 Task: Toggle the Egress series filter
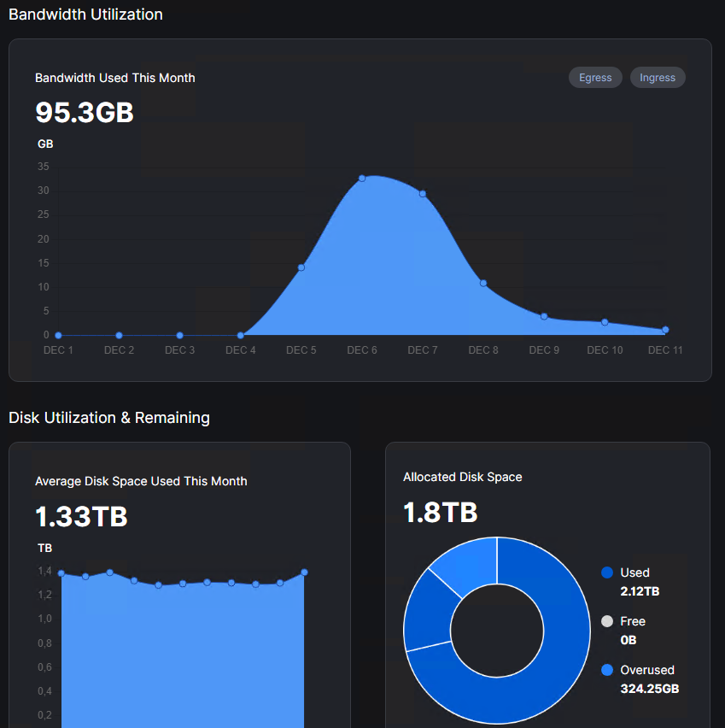595,78
